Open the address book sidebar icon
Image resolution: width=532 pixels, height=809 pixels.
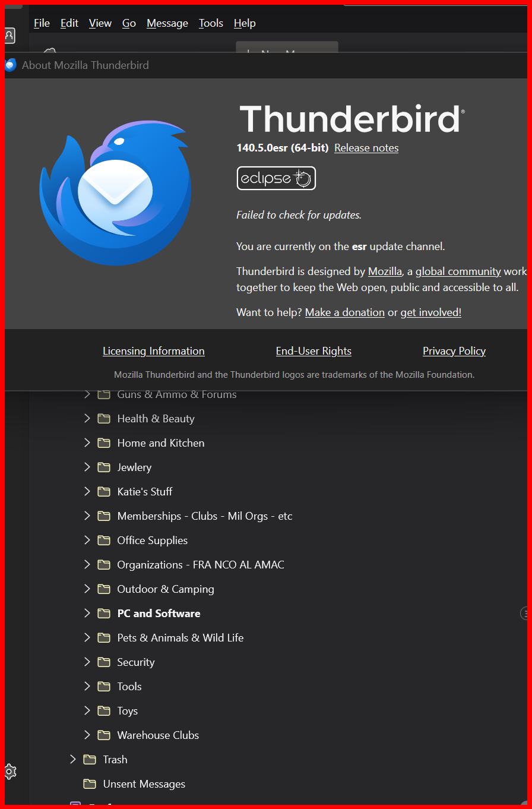click(9, 36)
